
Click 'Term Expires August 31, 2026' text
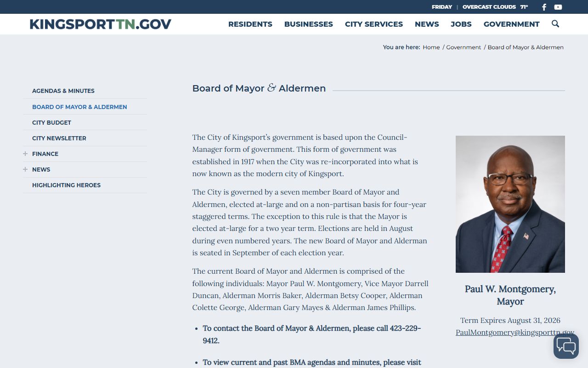510,320
